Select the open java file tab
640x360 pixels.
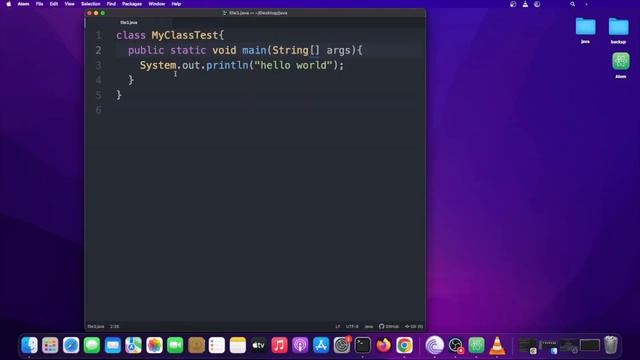[x=129, y=22]
